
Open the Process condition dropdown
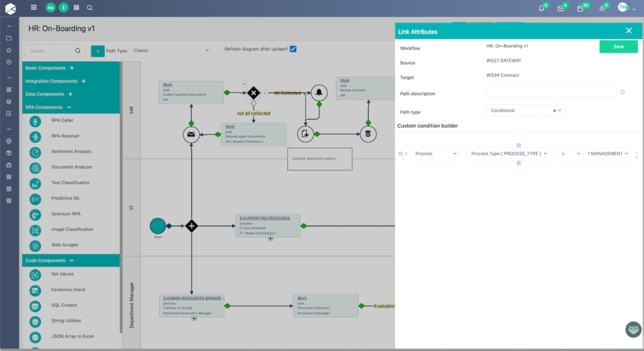[x=435, y=153]
